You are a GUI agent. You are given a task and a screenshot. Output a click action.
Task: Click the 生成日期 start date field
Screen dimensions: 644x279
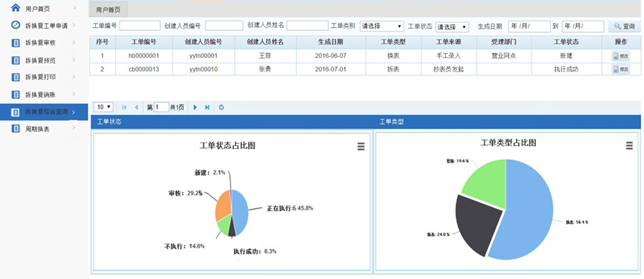(529, 26)
